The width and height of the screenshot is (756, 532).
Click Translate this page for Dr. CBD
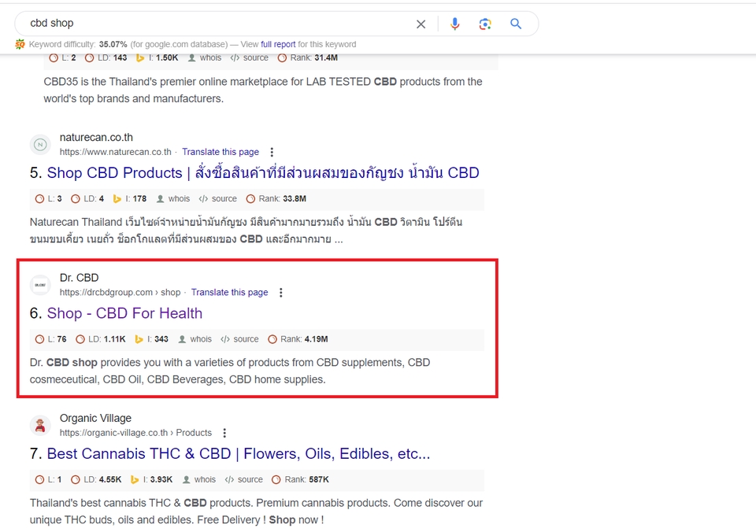click(229, 292)
